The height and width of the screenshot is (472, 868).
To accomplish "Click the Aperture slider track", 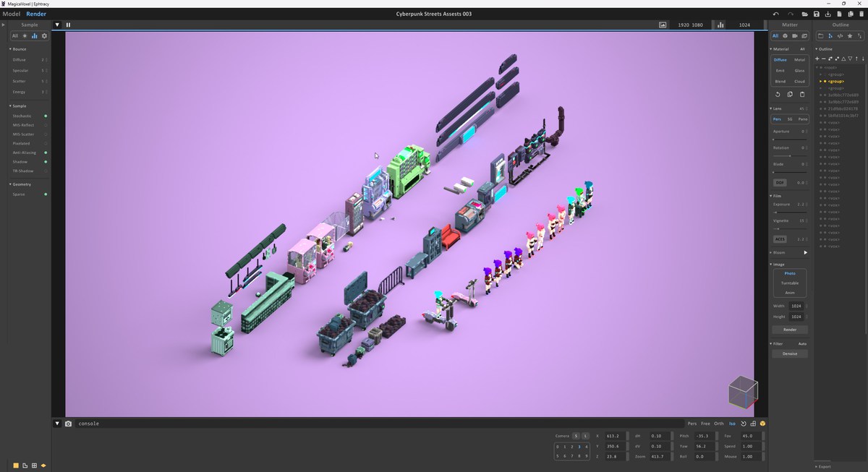I will click(789, 139).
